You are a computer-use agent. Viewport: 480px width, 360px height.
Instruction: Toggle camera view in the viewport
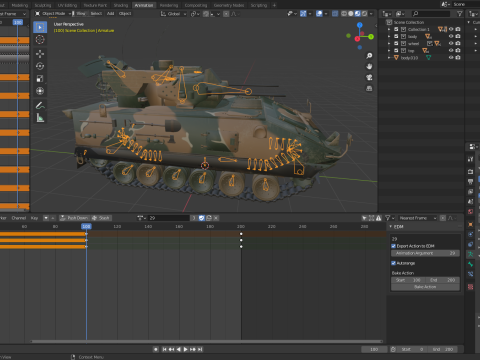pyautogui.click(x=369, y=77)
